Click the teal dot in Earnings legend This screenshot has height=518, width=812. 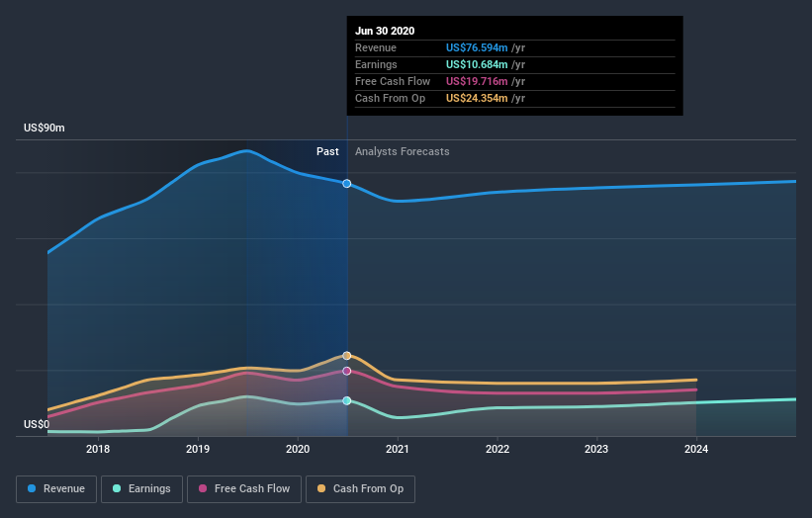(117, 488)
